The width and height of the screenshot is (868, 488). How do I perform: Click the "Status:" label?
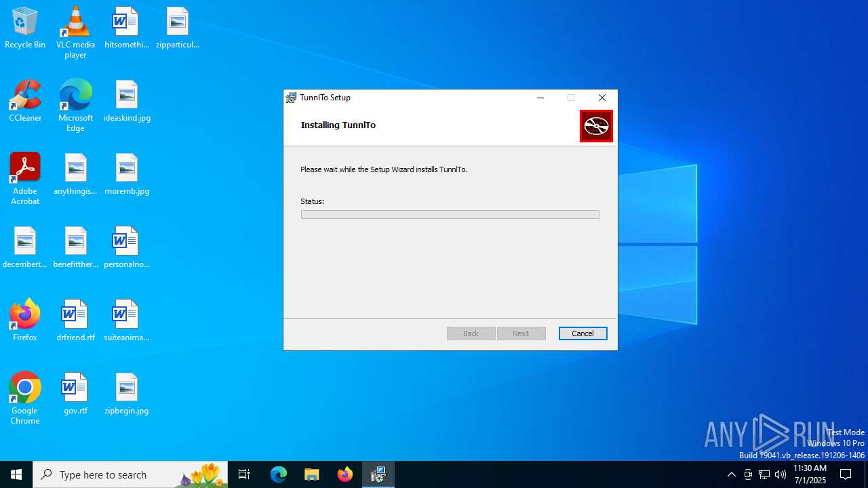(312, 201)
